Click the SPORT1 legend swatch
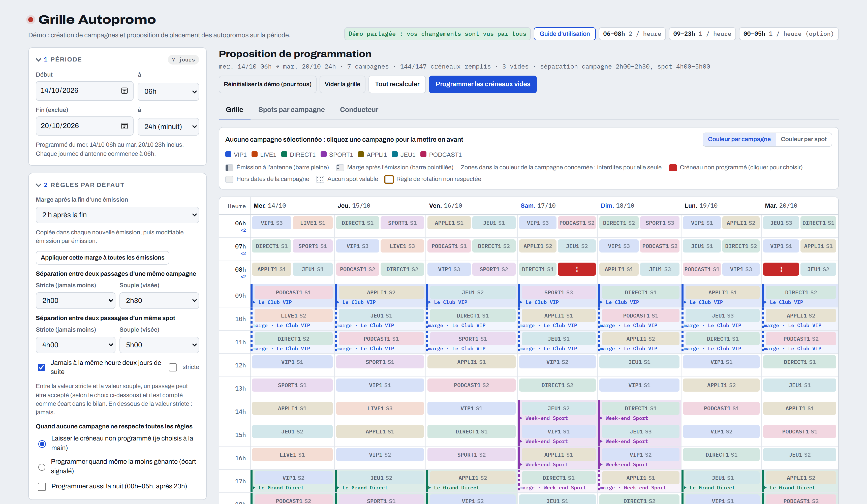The width and height of the screenshot is (867, 504). click(323, 154)
